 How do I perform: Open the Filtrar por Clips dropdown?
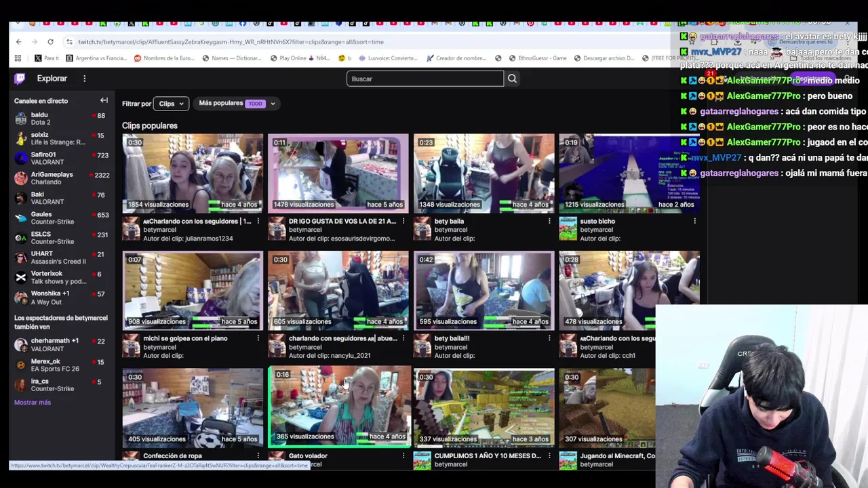171,104
